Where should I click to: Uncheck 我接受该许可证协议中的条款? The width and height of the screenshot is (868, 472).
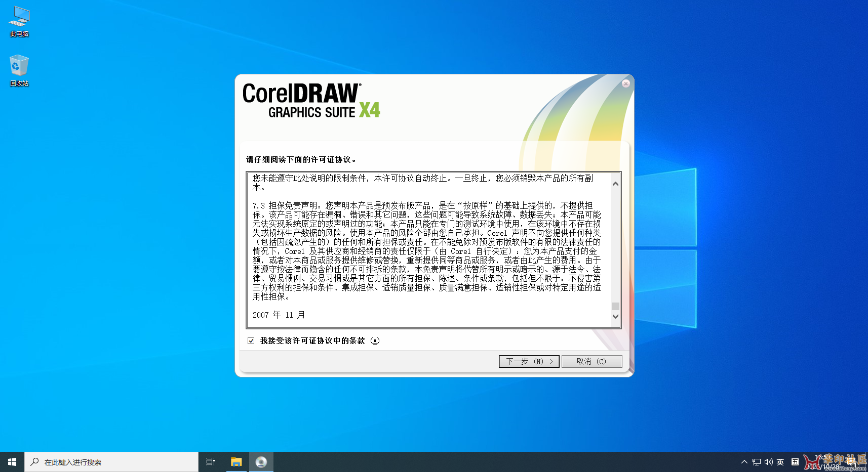pos(251,341)
